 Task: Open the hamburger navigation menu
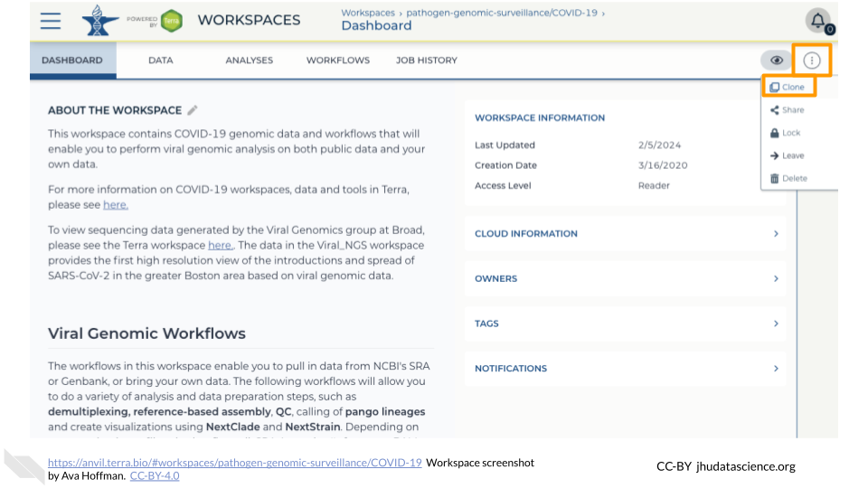(x=51, y=21)
